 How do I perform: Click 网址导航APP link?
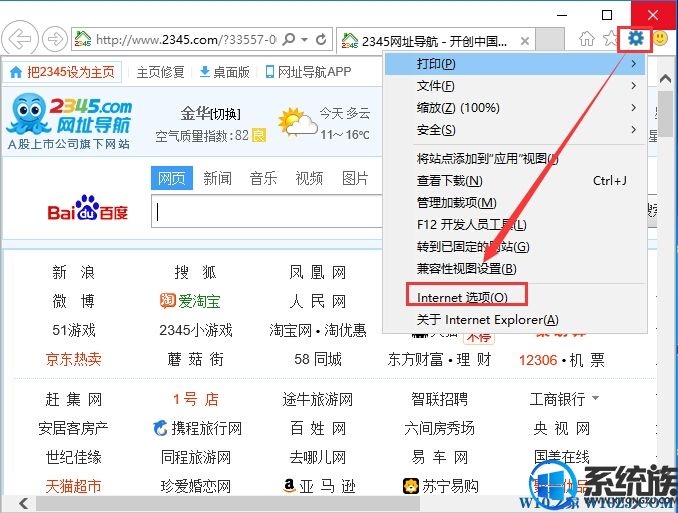(x=308, y=72)
